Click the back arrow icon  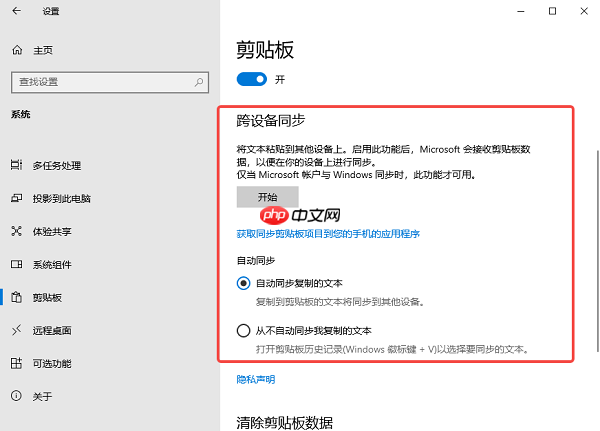click(x=17, y=11)
